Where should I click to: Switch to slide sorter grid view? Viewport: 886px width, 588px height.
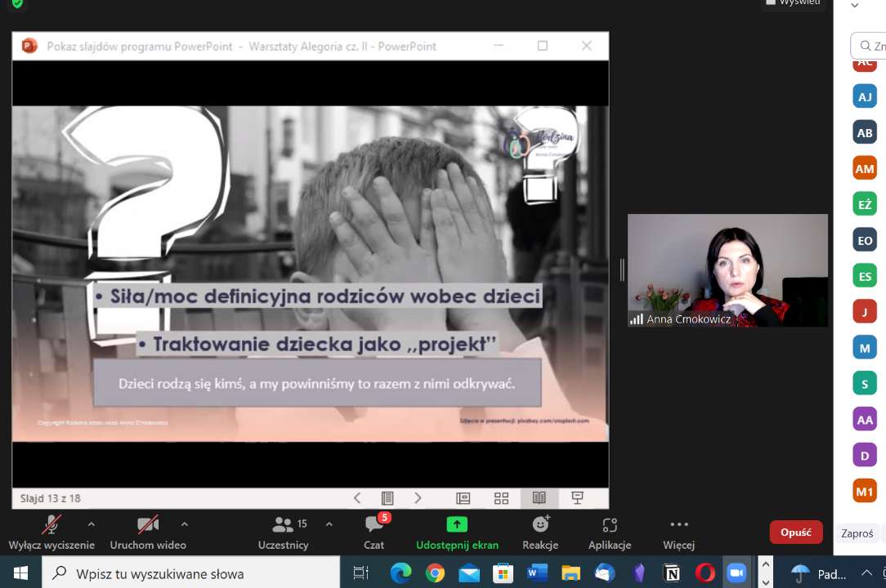coord(501,498)
